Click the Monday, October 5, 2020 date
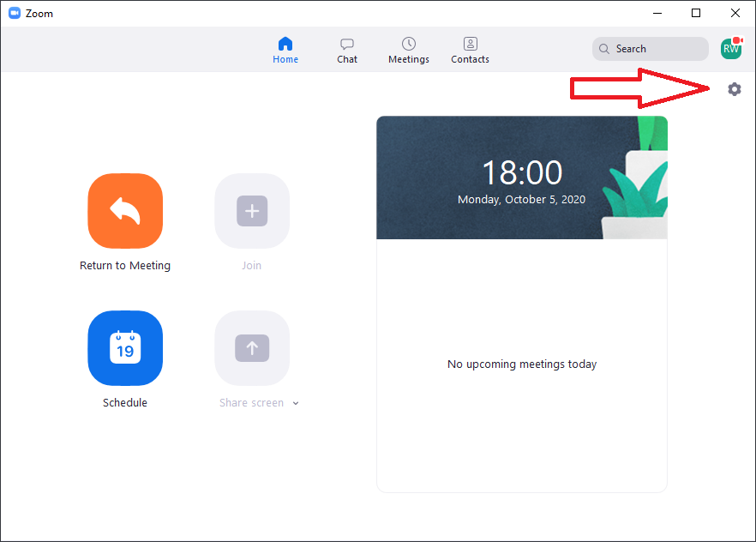This screenshot has width=756, height=542. pyautogui.click(x=521, y=199)
